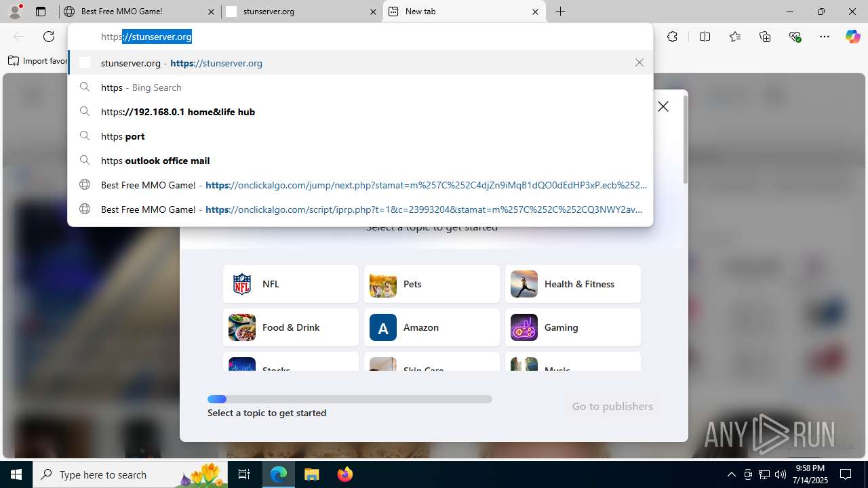Open the Browser essentials heart icon
Viewport: 868px width, 488px height.
(x=795, y=37)
